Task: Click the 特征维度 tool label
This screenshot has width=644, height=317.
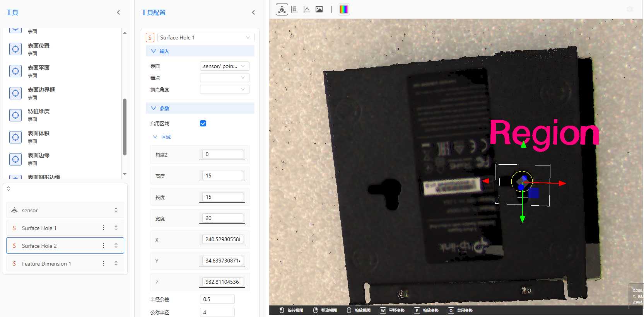Action: click(39, 111)
